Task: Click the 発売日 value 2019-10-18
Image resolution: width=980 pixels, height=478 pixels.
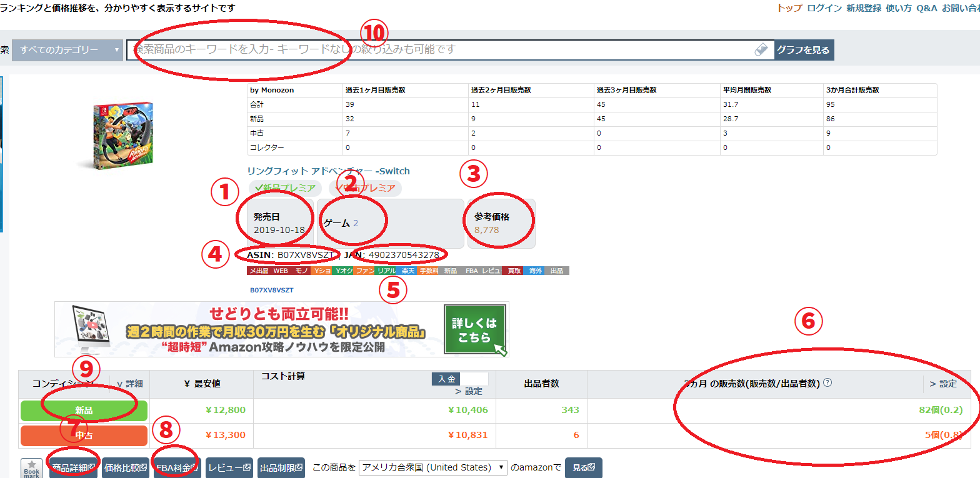Action: point(279,230)
